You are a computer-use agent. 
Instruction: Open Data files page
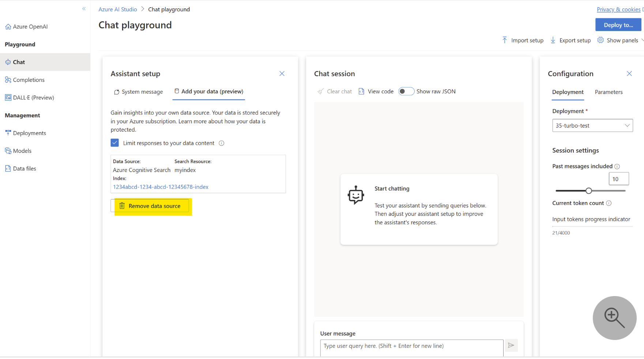(20, 169)
